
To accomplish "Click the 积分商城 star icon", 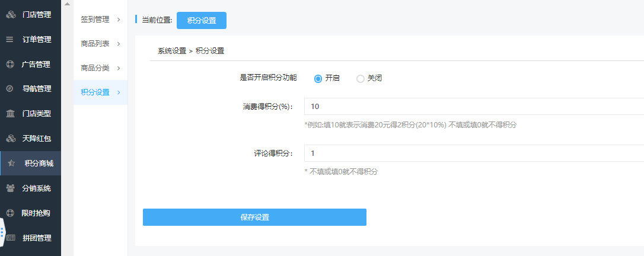I will coord(11,164).
